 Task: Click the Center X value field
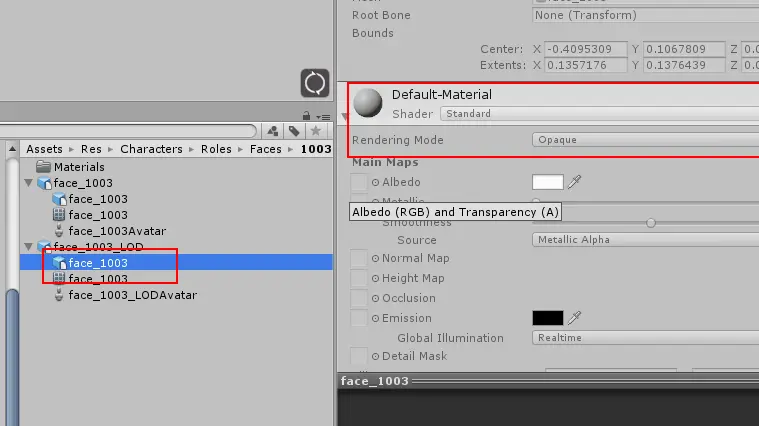pyautogui.click(x=586, y=49)
